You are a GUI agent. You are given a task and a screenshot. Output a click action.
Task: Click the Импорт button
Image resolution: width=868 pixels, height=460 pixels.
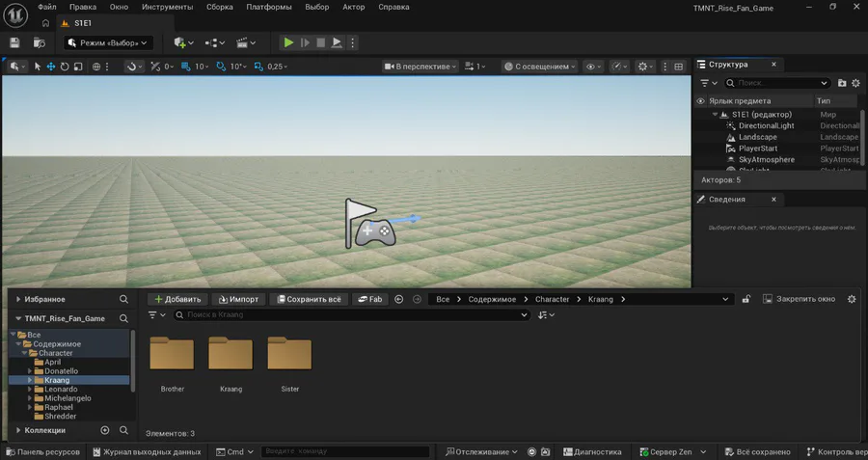(x=238, y=299)
